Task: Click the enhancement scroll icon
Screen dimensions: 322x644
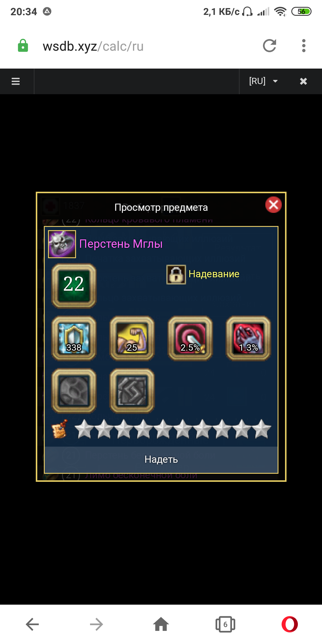Action: pos(60,429)
